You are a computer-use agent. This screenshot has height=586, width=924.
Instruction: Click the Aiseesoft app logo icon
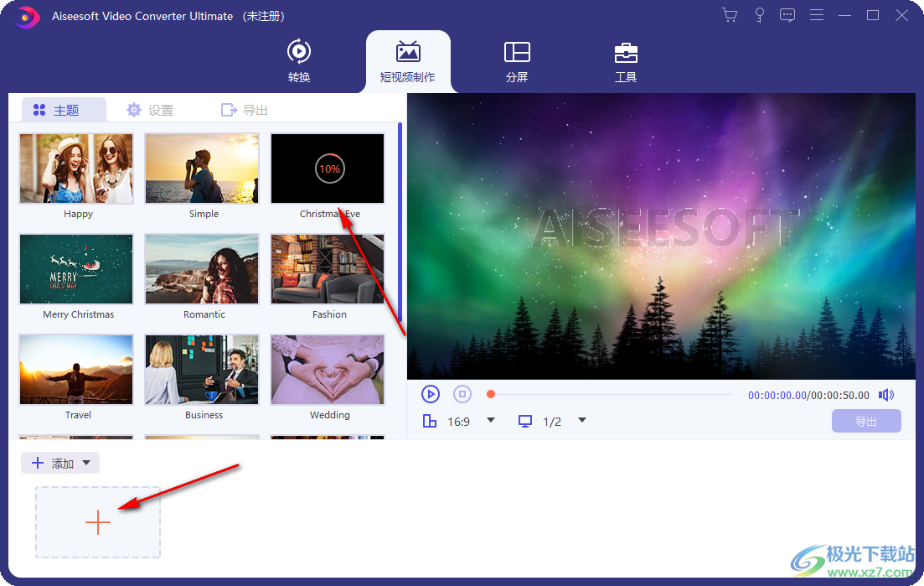click(27, 17)
